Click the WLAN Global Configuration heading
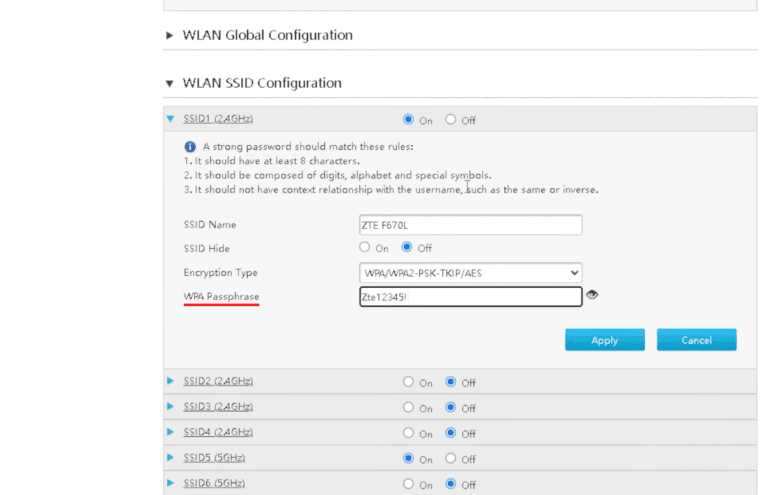768x495 pixels. (x=267, y=35)
